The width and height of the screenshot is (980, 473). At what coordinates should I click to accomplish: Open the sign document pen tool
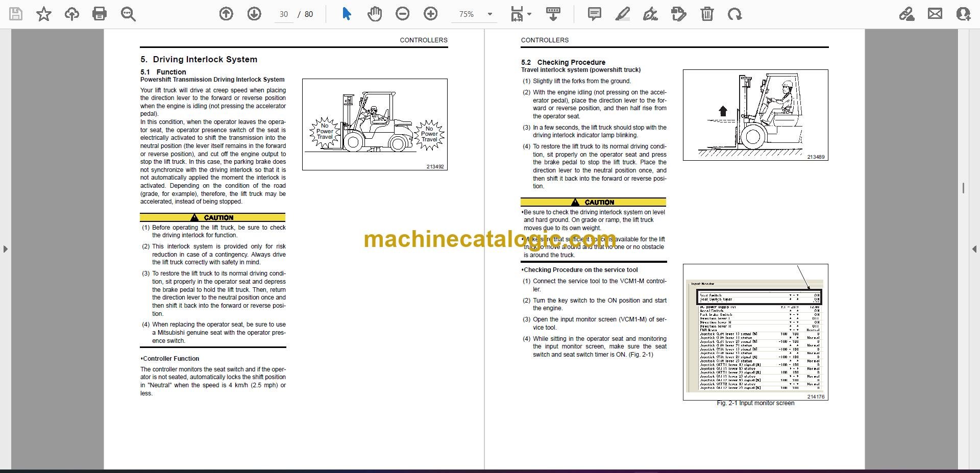(650, 14)
